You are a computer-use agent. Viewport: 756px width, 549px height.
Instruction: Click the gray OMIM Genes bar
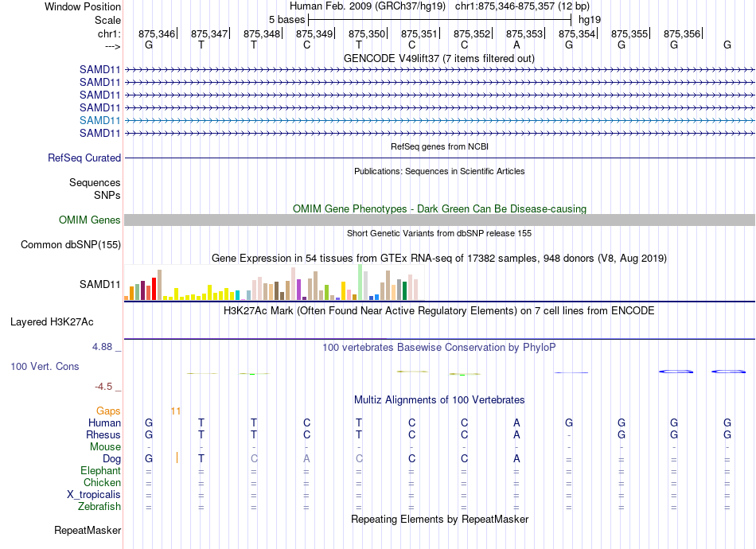point(439,220)
